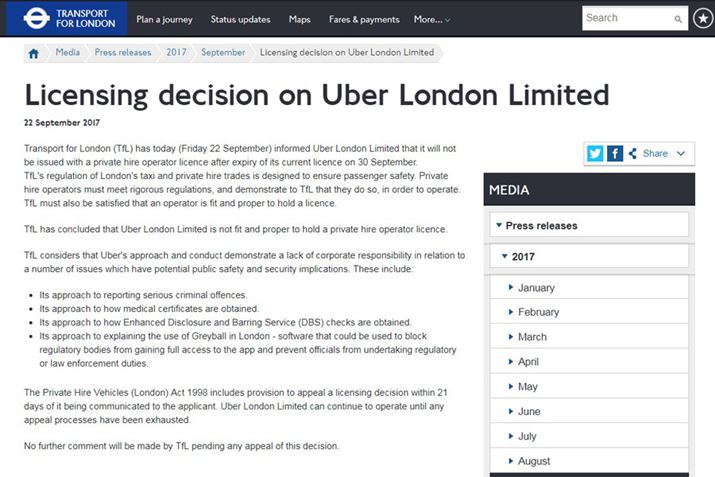Collapse the 2017 sidebar section
Screen dimensions: 715x477
point(522,257)
